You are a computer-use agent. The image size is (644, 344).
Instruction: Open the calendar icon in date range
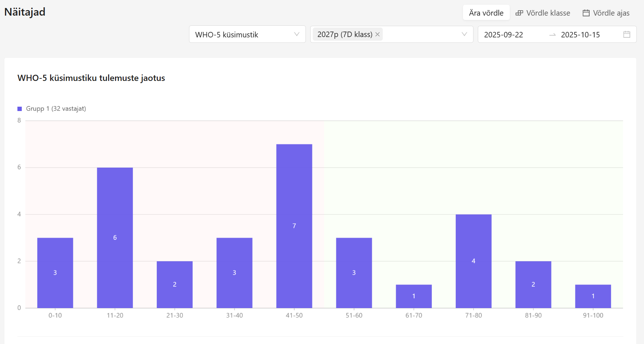627,34
